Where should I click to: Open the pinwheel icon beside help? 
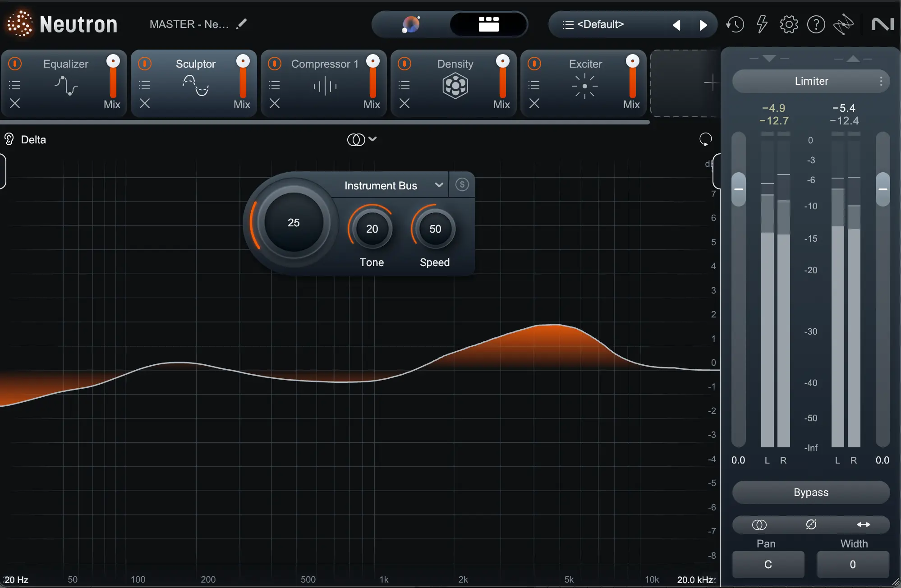[843, 24]
